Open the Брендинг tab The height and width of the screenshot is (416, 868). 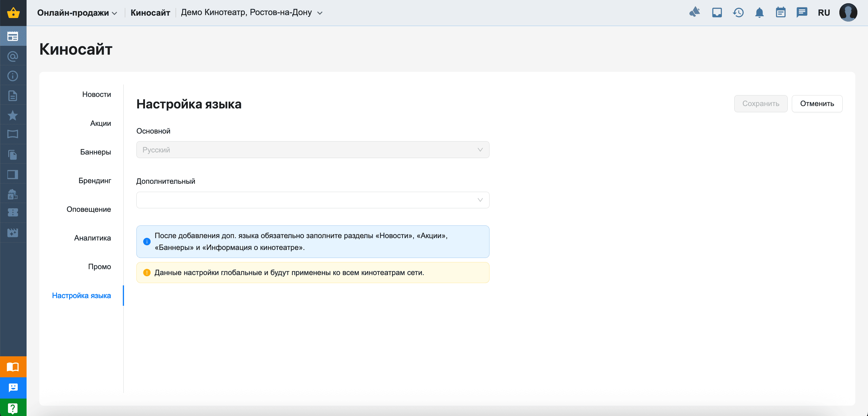click(95, 181)
